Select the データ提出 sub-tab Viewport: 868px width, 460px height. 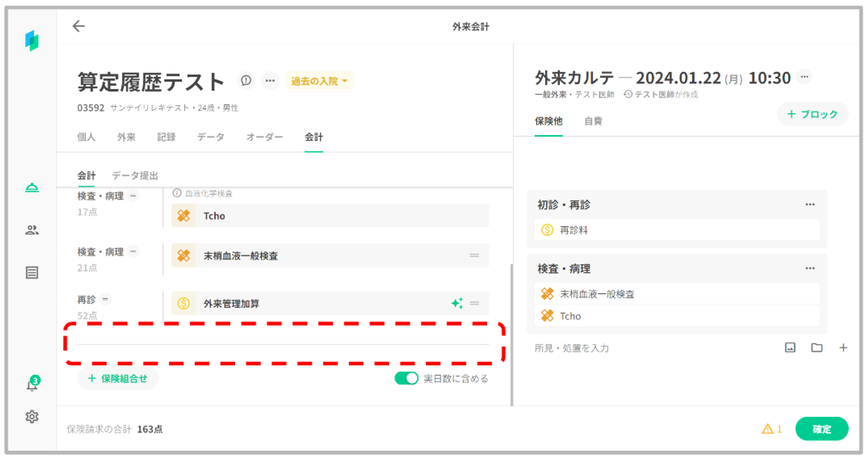135,176
